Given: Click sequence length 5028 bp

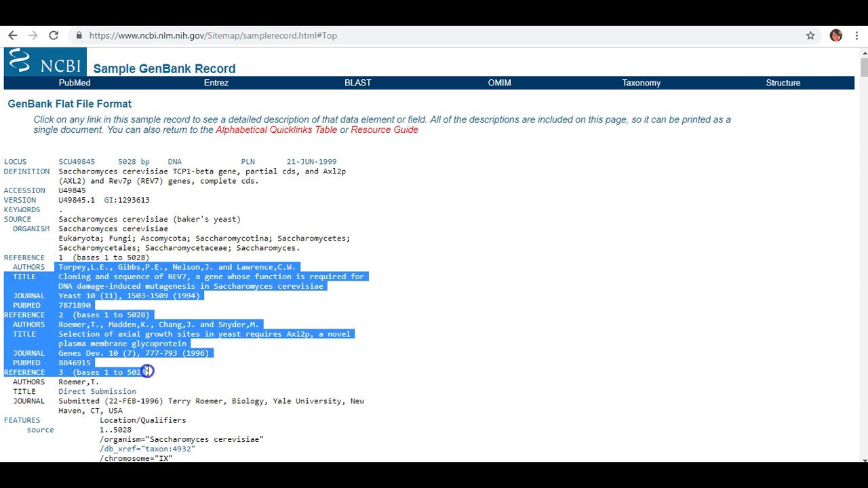Looking at the screenshot, I should pyautogui.click(x=134, y=162).
